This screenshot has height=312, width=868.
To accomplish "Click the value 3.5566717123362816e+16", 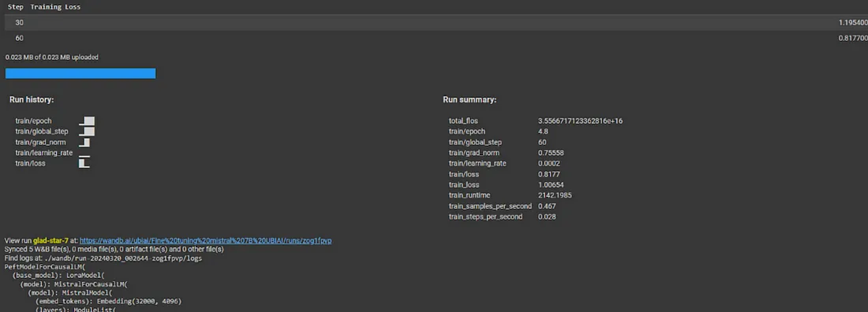I will click(x=581, y=121).
